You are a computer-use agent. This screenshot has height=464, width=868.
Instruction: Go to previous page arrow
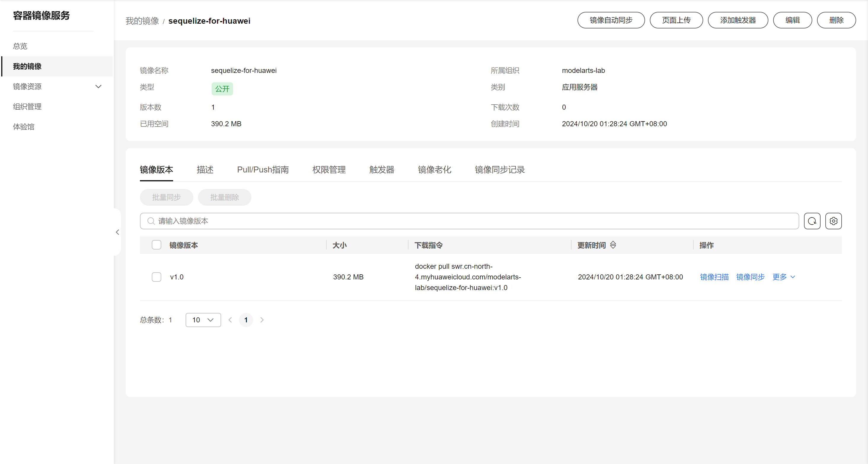click(230, 319)
